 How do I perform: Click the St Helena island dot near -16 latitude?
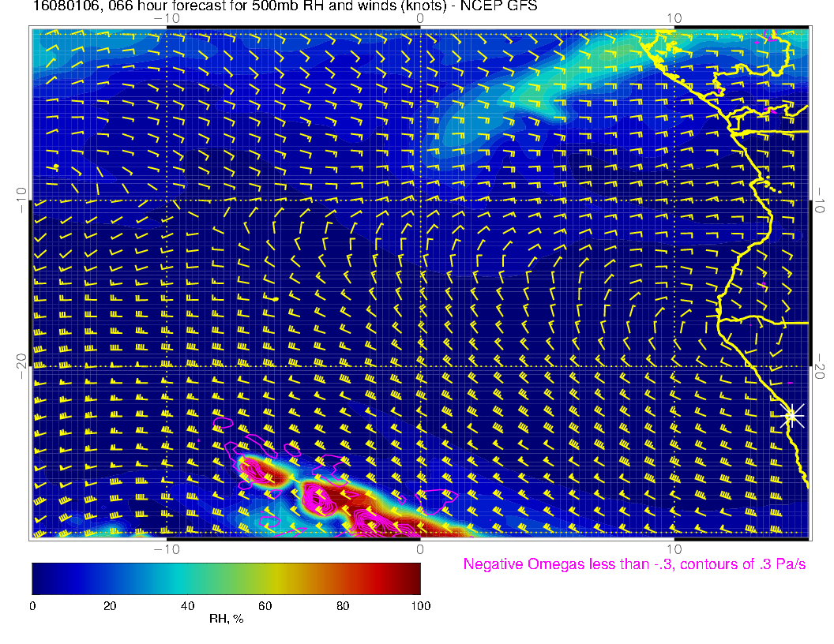[275, 299]
